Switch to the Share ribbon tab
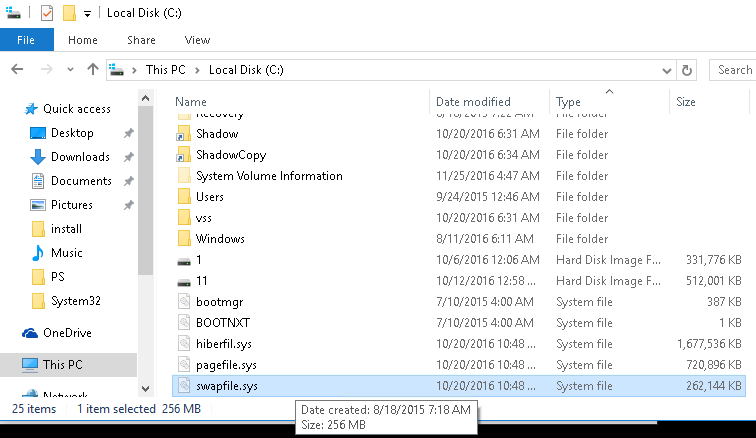 point(141,40)
